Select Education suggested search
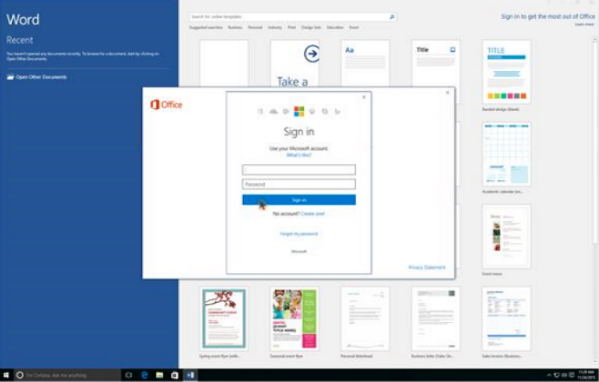This screenshot has height=382, width=599. point(335,28)
